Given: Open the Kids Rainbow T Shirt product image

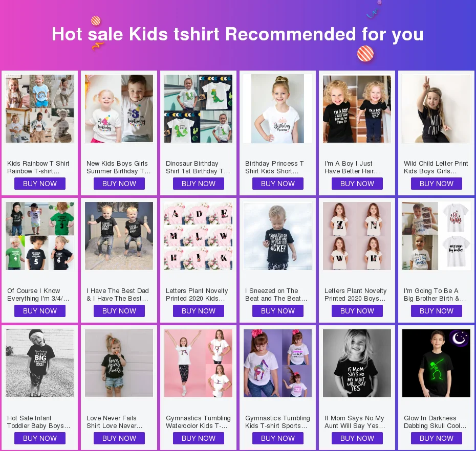Looking at the screenshot, I should click(40, 108).
